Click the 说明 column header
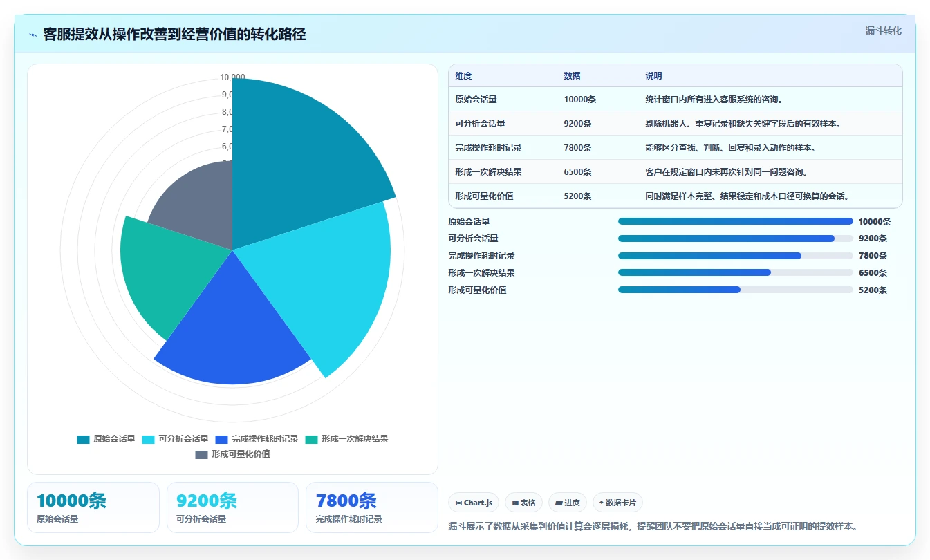This screenshot has height=560, width=930. [653, 76]
